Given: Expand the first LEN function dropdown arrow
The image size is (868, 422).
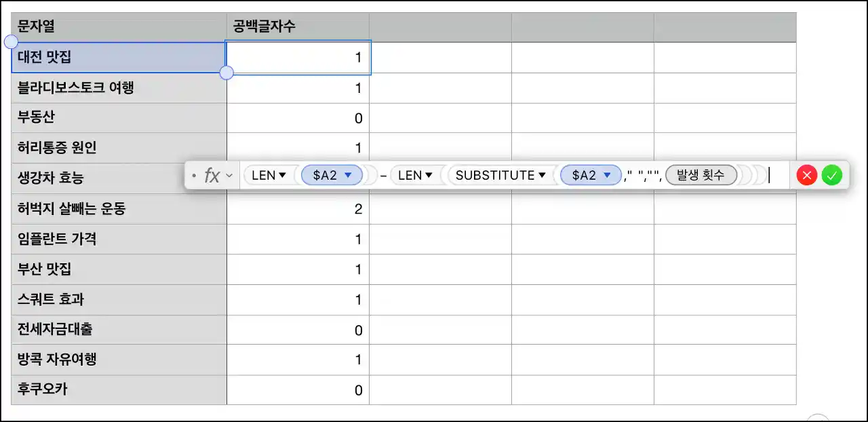Looking at the screenshot, I should [x=282, y=175].
